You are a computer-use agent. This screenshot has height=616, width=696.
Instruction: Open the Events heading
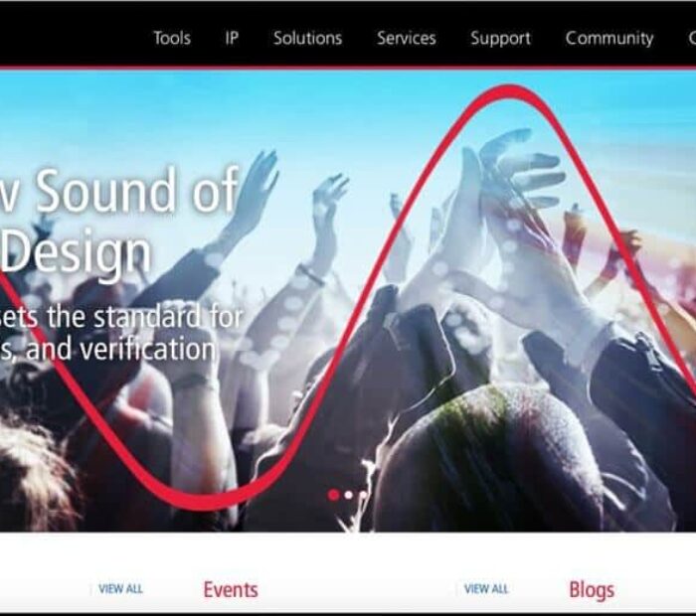tap(231, 590)
